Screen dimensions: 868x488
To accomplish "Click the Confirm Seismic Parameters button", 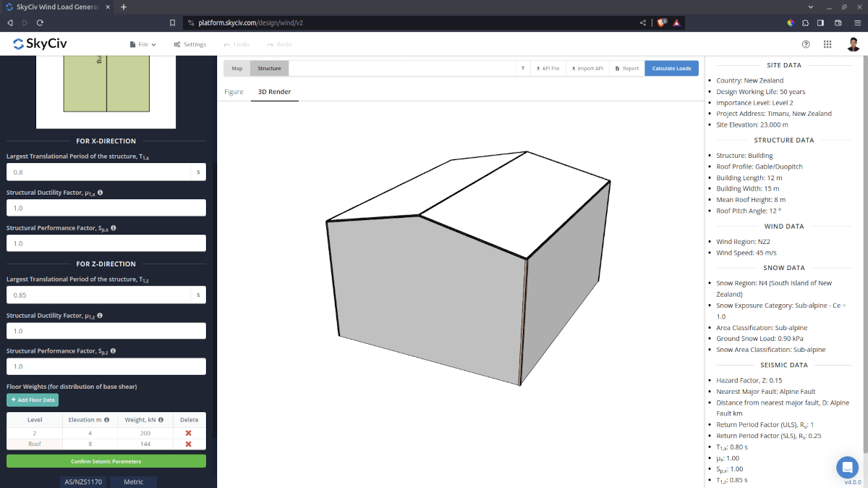I will [106, 460].
